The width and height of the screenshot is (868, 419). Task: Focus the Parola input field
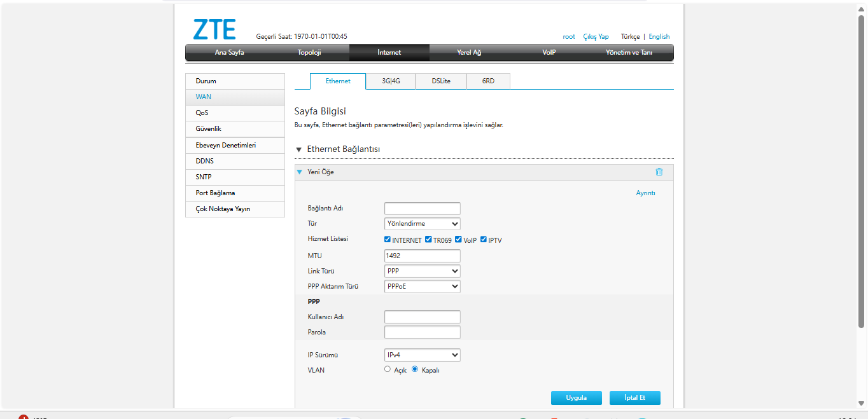point(423,333)
